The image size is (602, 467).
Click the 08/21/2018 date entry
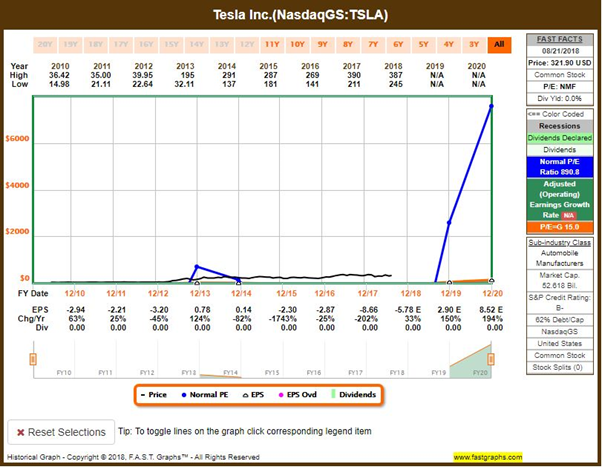(x=560, y=51)
